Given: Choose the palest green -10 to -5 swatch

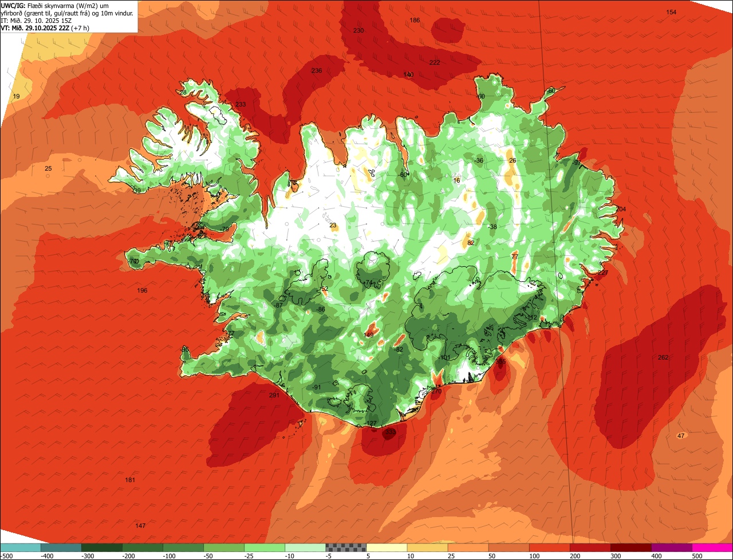Looking at the screenshot, I should coord(305,547).
